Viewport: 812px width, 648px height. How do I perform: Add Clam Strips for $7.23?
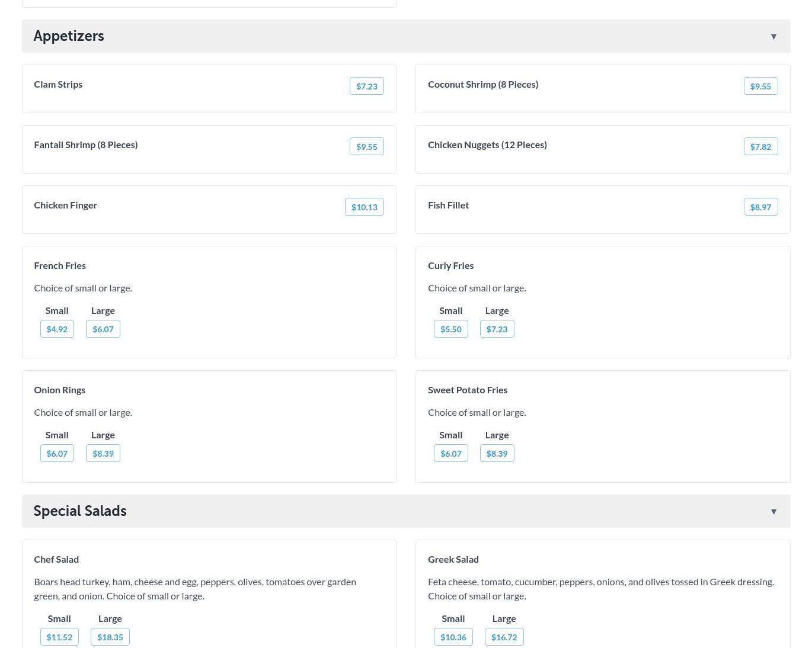[x=366, y=86]
